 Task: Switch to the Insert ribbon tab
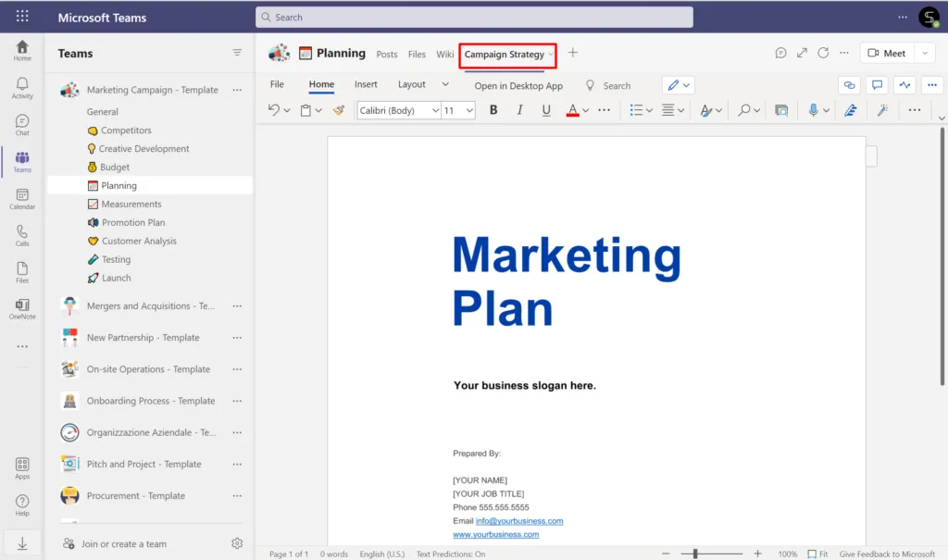click(x=366, y=84)
